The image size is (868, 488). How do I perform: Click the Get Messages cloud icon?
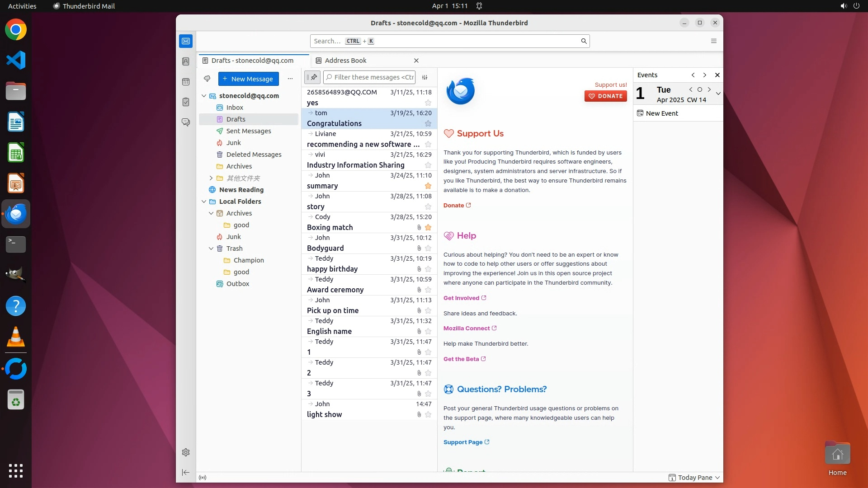tap(207, 79)
